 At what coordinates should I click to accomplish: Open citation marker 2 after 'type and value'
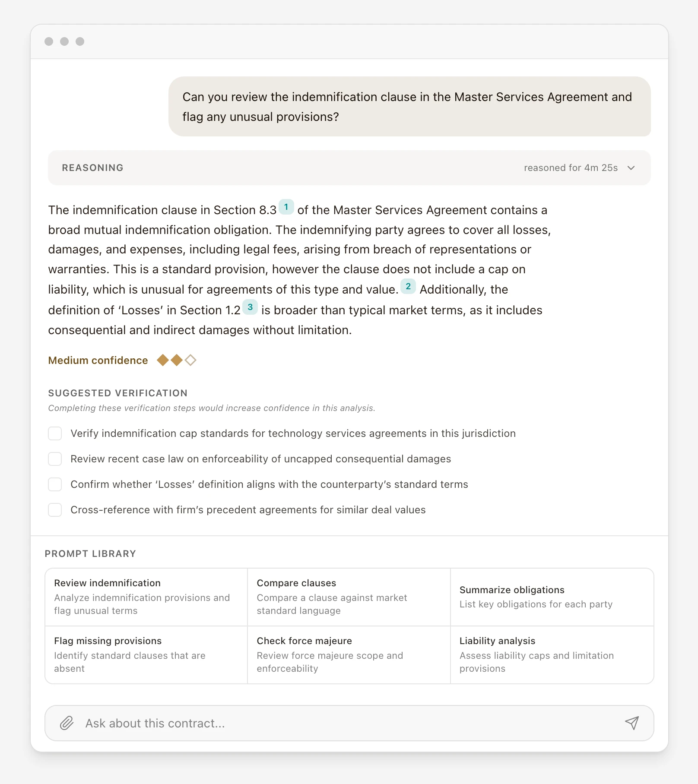[408, 287]
